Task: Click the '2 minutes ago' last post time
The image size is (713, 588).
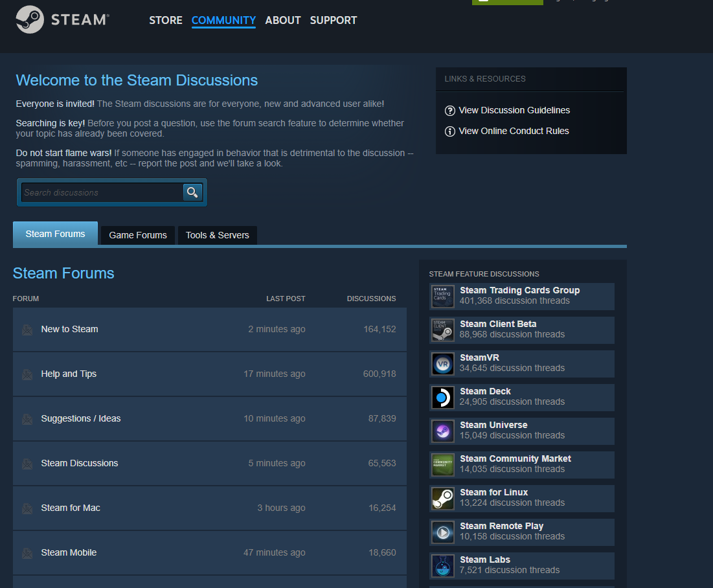Action: (277, 329)
